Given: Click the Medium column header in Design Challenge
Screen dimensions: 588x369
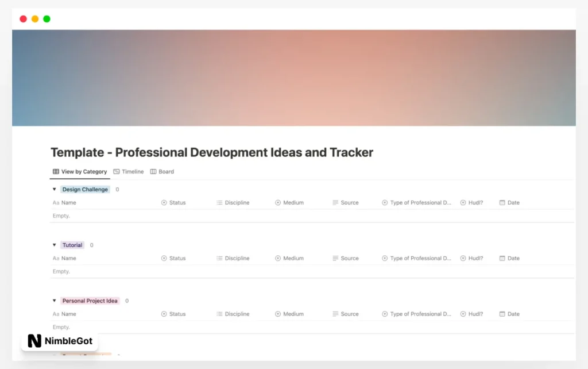Looking at the screenshot, I should coord(289,202).
